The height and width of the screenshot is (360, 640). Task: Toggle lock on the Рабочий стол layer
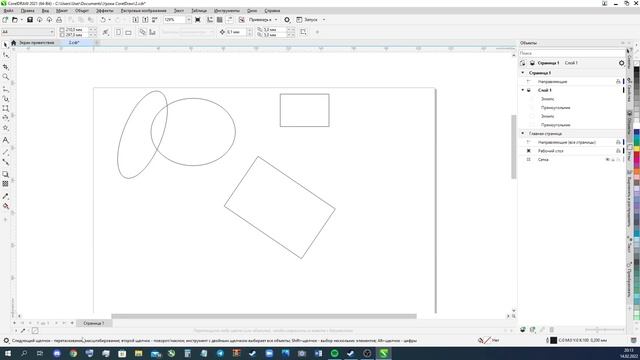pyautogui.click(x=618, y=151)
